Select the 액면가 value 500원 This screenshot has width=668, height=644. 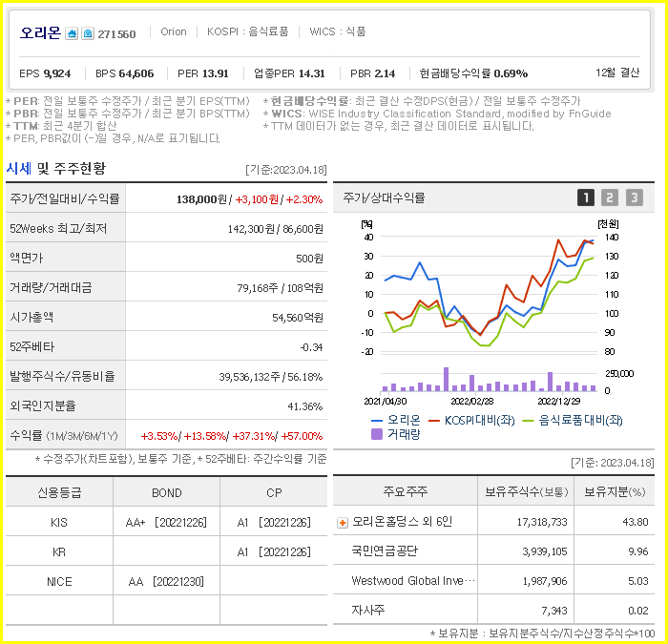coord(310,259)
